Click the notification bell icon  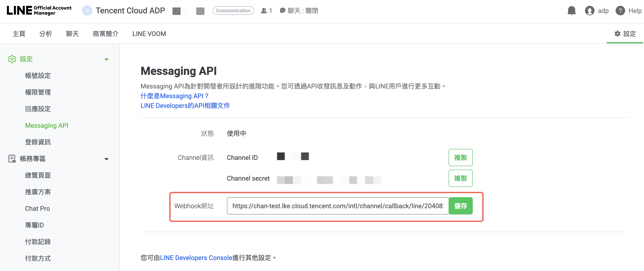coord(571,11)
